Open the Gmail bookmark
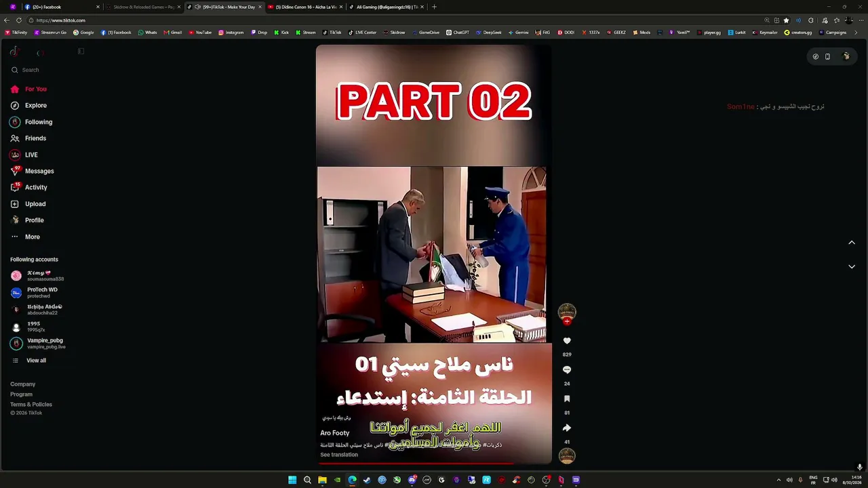The width and height of the screenshot is (868, 488). click(x=173, y=33)
